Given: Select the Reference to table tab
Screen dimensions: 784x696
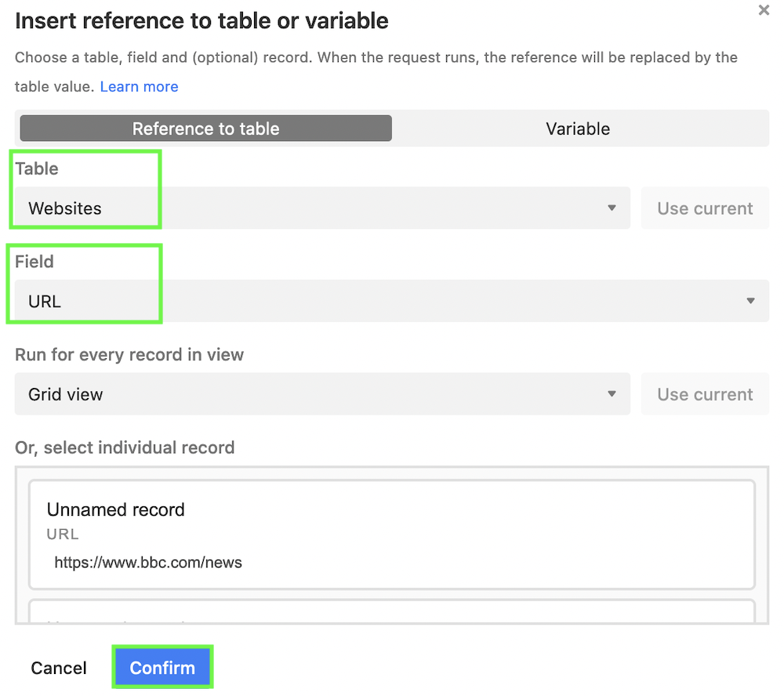Looking at the screenshot, I should 205,128.
